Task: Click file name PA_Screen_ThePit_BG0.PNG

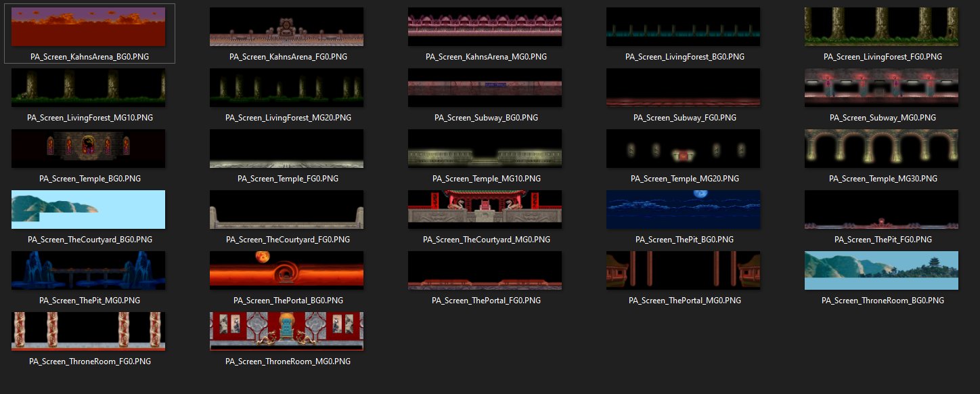Action: 684,240
